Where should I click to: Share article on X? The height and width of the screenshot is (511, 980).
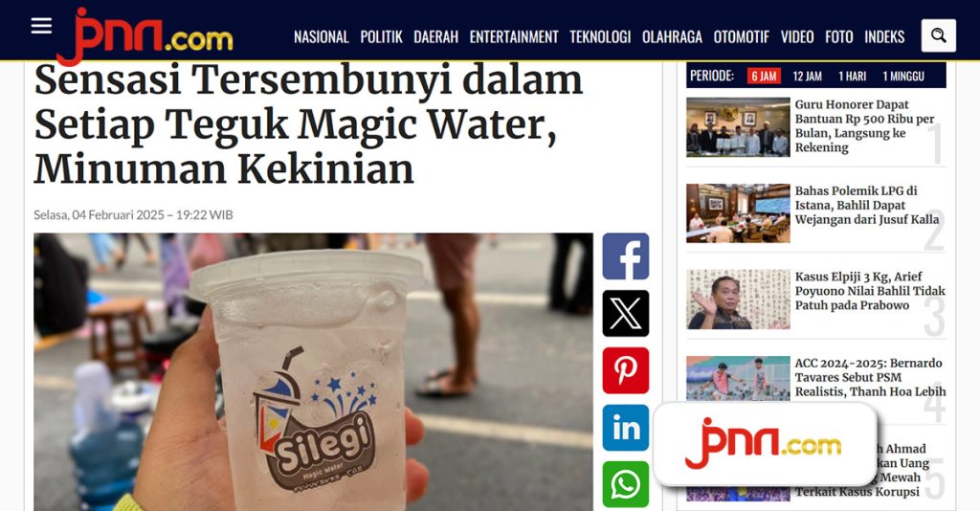point(626,314)
